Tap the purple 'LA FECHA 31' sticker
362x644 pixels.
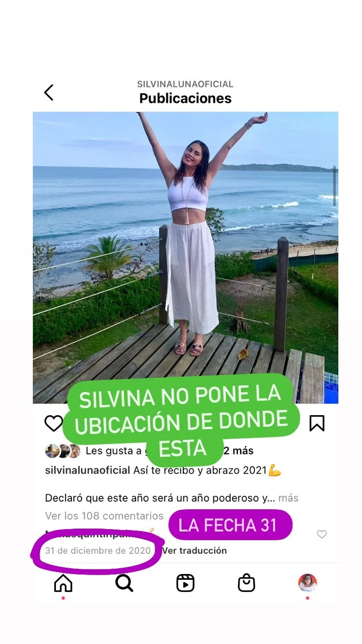[230, 525]
